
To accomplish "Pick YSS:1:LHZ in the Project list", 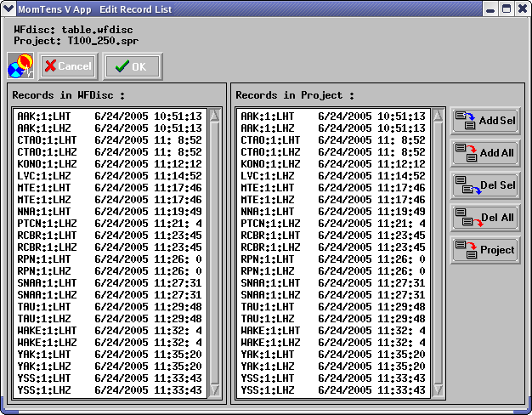I will coord(333,389).
